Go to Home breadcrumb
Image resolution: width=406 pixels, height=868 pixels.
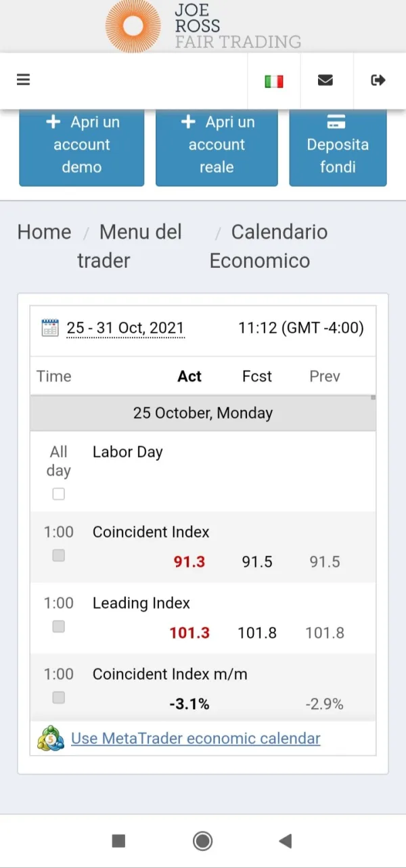[x=44, y=232]
